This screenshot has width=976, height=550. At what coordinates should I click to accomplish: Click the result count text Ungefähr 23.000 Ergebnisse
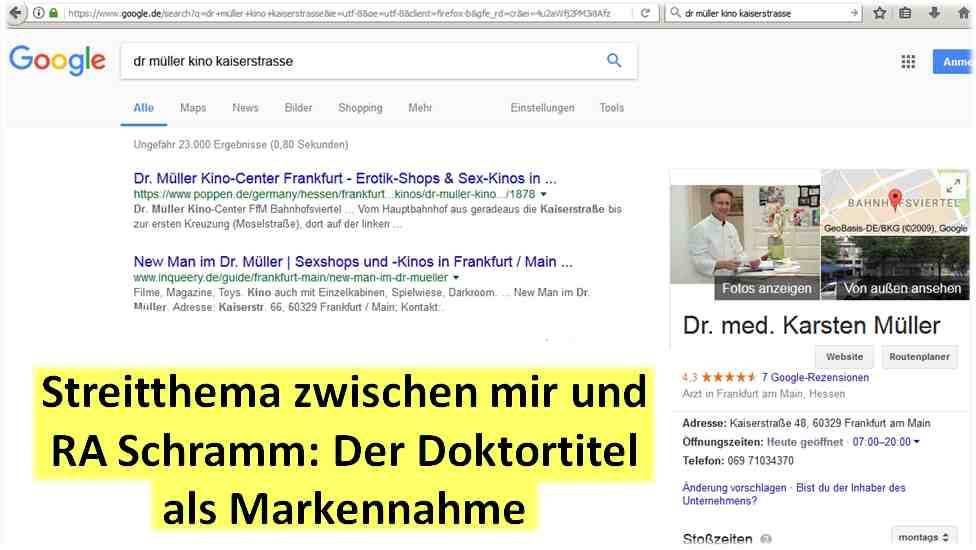(x=240, y=144)
